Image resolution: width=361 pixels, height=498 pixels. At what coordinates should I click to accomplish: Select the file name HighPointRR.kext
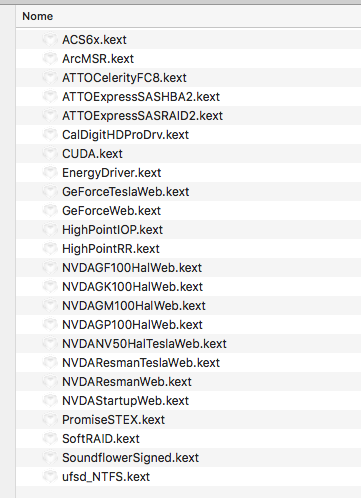tap(111, 249)
